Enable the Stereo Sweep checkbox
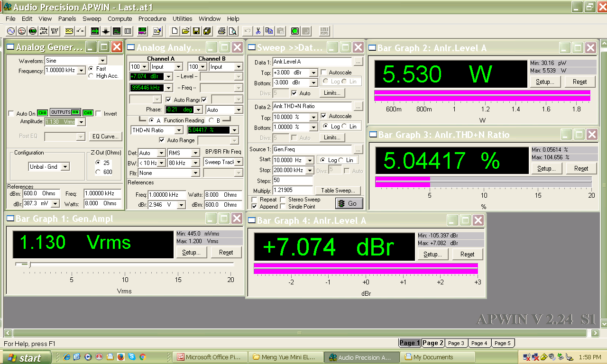Image resolution: width=607 pixels, height=364 pixels. tap(284, 200)
